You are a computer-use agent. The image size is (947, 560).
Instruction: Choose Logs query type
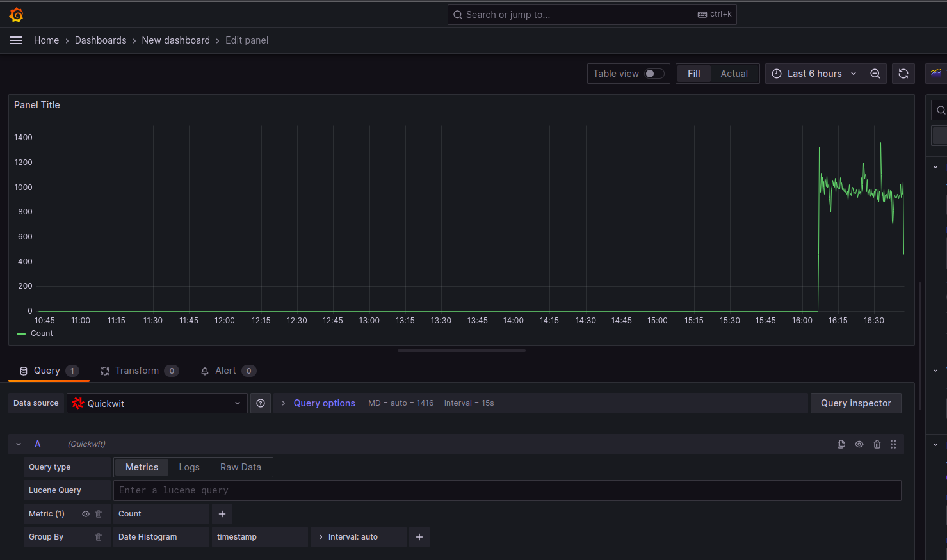point(189,467)
